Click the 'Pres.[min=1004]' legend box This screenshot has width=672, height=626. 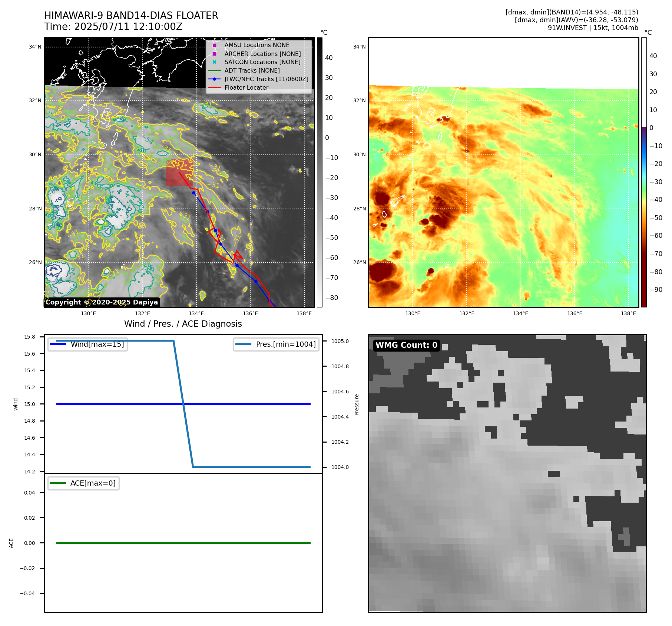[276, 344]
